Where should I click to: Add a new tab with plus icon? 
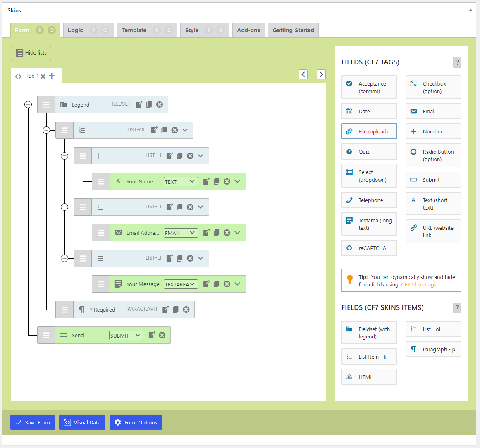click(52, 76)
